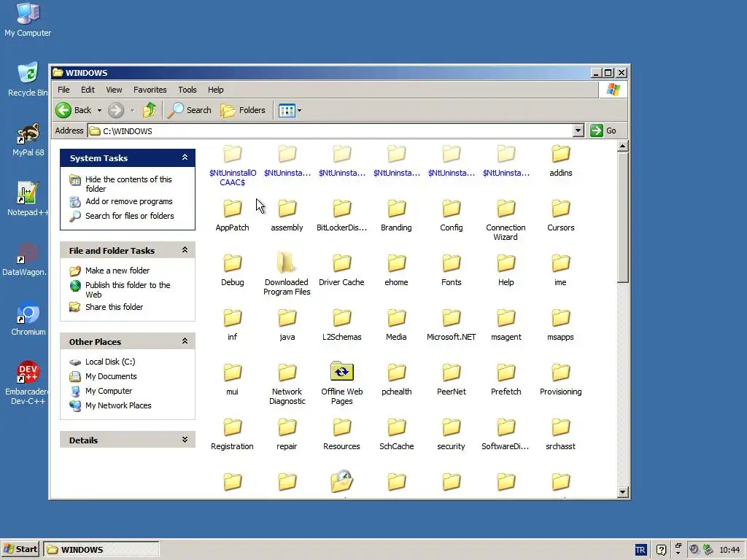The height and width of the screenshot is (560, 747).
Task: Open the Views dropdown arrow
Action: pyautogui.click(x=299, y=111)
